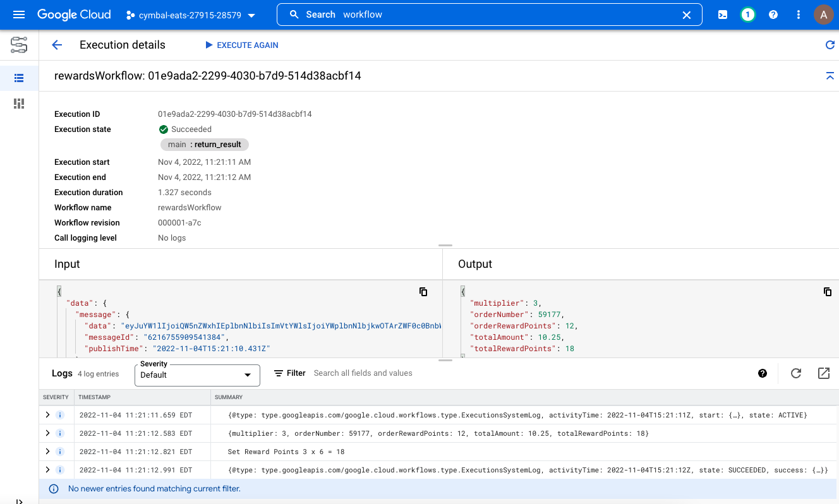The width and height of the screenshot is (839, 504).
Task: Open logs in Logs Explorer
Action: click(823, 373)
